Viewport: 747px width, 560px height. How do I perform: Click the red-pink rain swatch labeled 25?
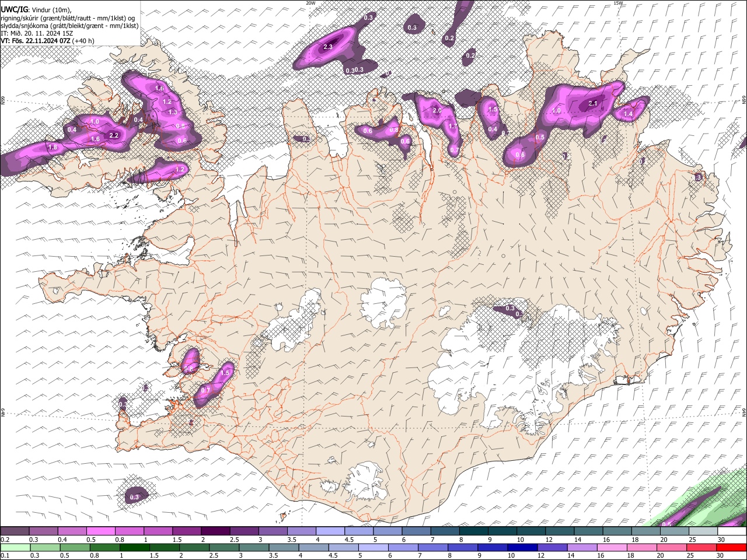(x=702, y=547)
